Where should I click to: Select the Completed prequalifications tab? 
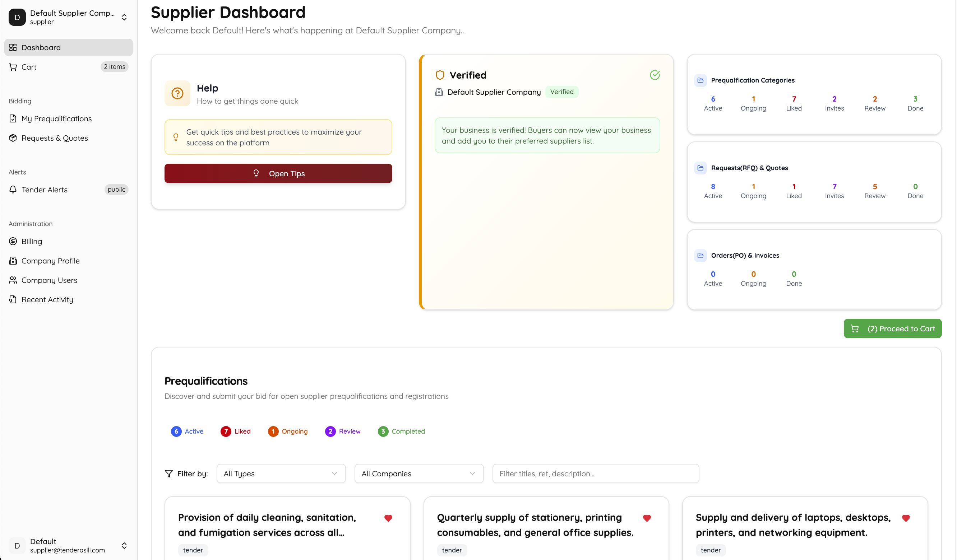click(x=401, y=431)
